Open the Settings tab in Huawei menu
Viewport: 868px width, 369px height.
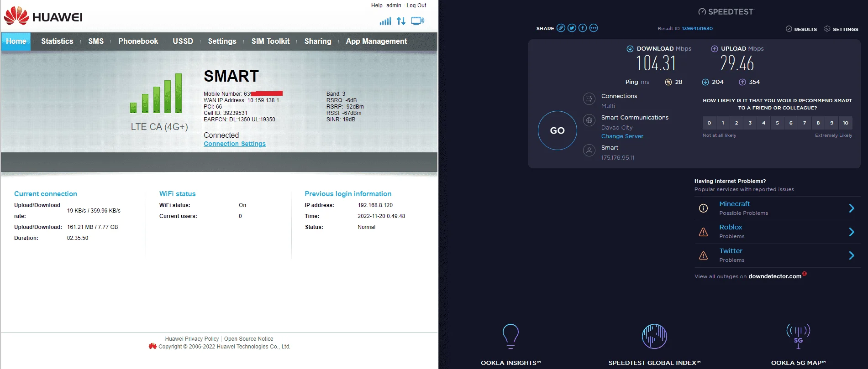pyautogui.click(x=222, y=41)
